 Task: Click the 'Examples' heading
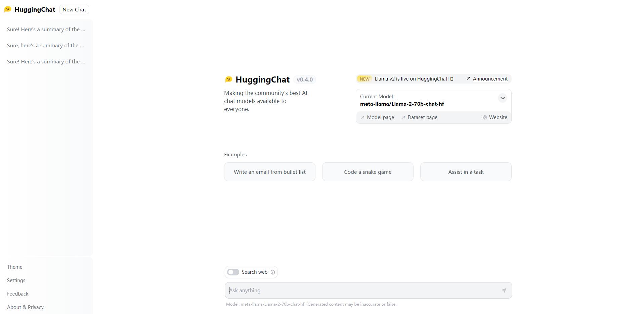point(235,155)
